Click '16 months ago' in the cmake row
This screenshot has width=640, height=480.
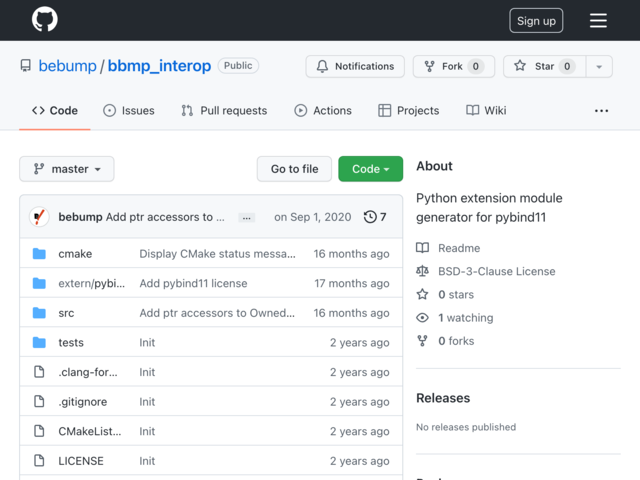pyautogui.click(x=351, y=254)
